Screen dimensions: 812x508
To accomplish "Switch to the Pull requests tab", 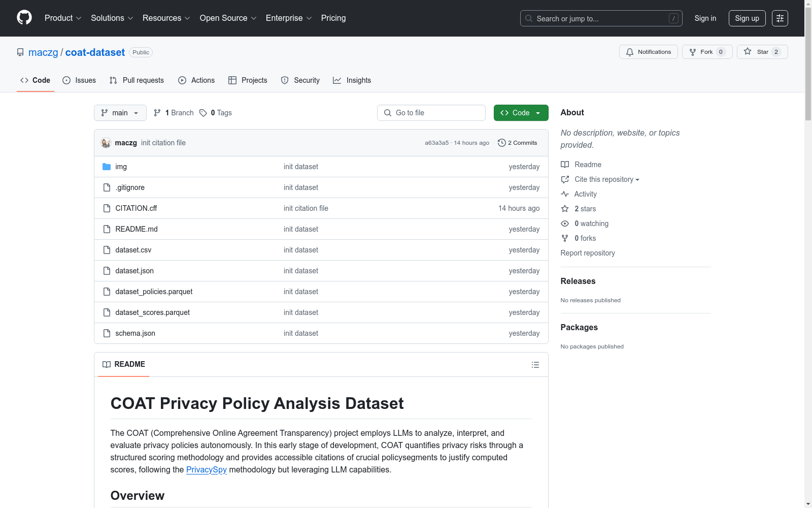I will click(x=137, y=80).
